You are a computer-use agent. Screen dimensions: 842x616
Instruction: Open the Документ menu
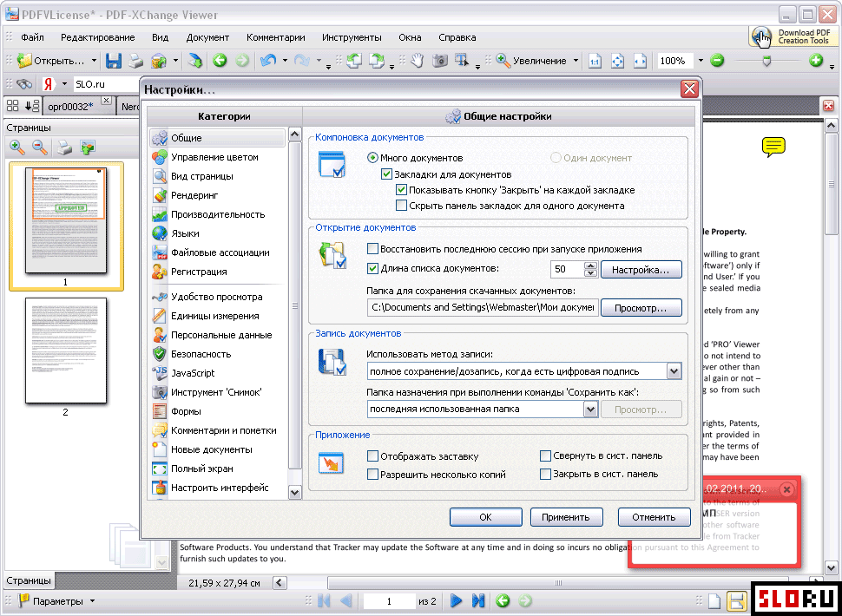207,37
